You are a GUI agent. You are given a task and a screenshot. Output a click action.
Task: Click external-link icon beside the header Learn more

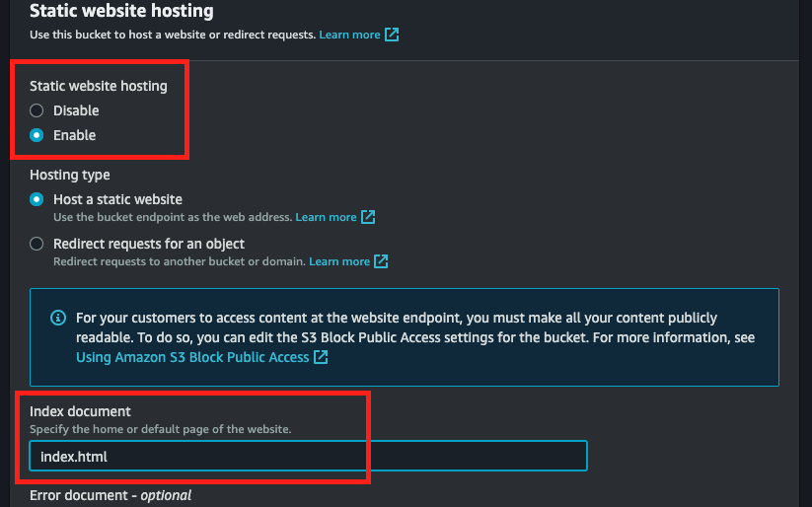pyautogui.click(x=392, y=35)
